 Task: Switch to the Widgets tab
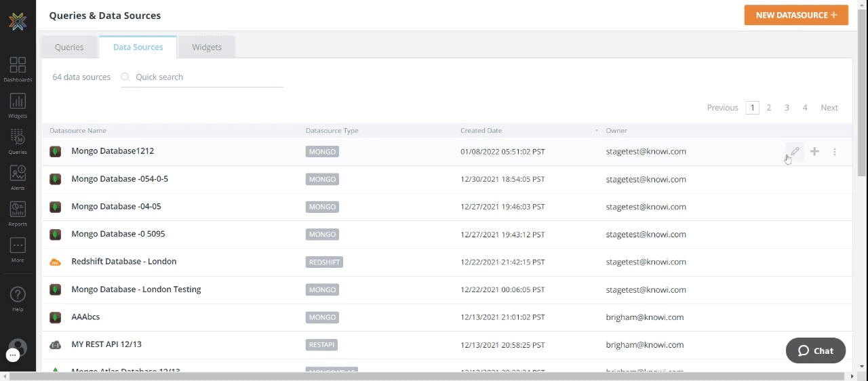[x=207, y=47]
